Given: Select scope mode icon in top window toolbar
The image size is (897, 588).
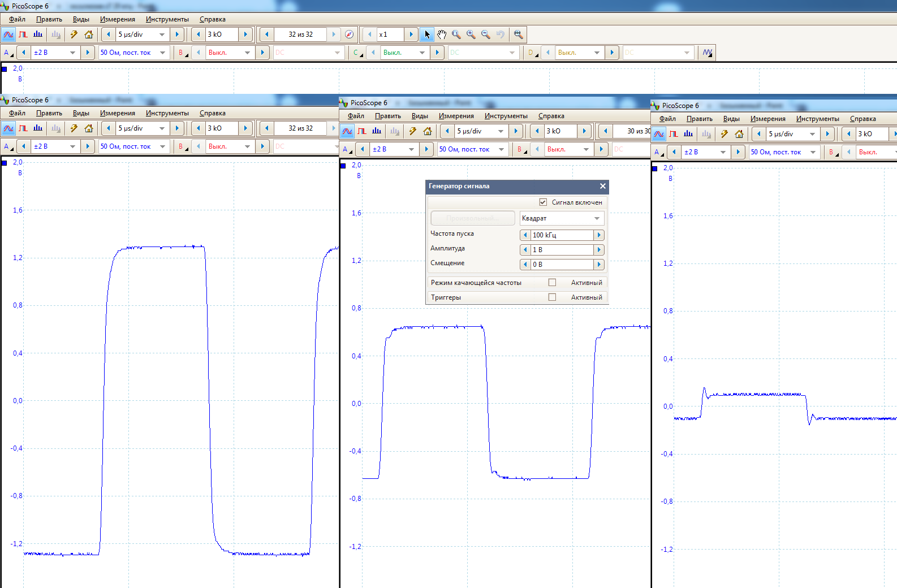Looking at the screenshot, I should (x=8, y=34).
